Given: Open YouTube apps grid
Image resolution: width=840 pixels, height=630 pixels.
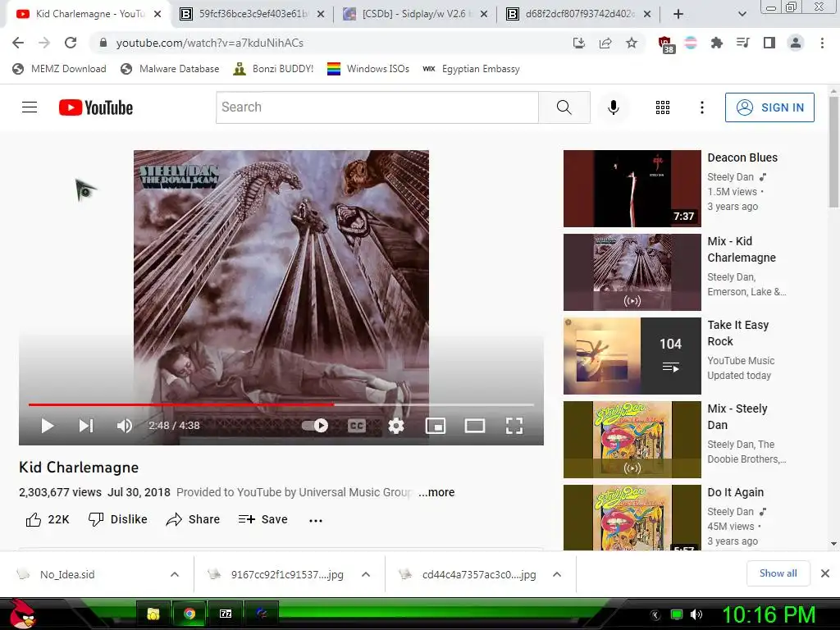Looking at the screenshot, I should 663,107.
